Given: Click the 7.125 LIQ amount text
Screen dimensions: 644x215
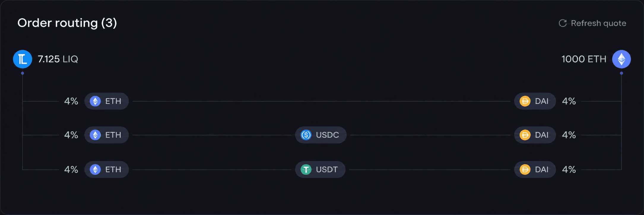Looking at the screenshot, I should coord(58,59).
